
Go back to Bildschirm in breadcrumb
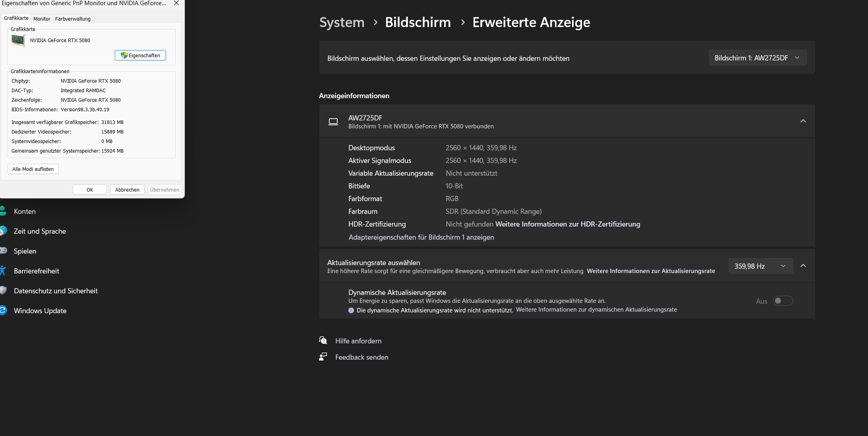(x=418, y=22)
